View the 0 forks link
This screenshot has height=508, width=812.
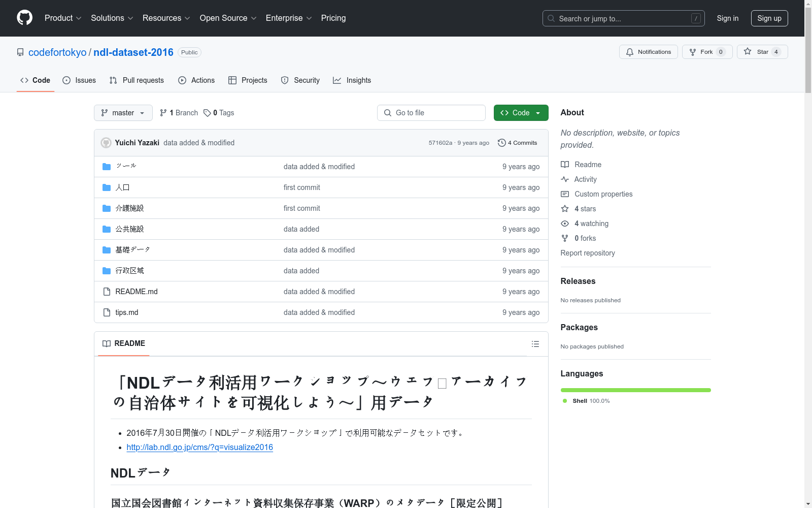(x=579, y=238)
